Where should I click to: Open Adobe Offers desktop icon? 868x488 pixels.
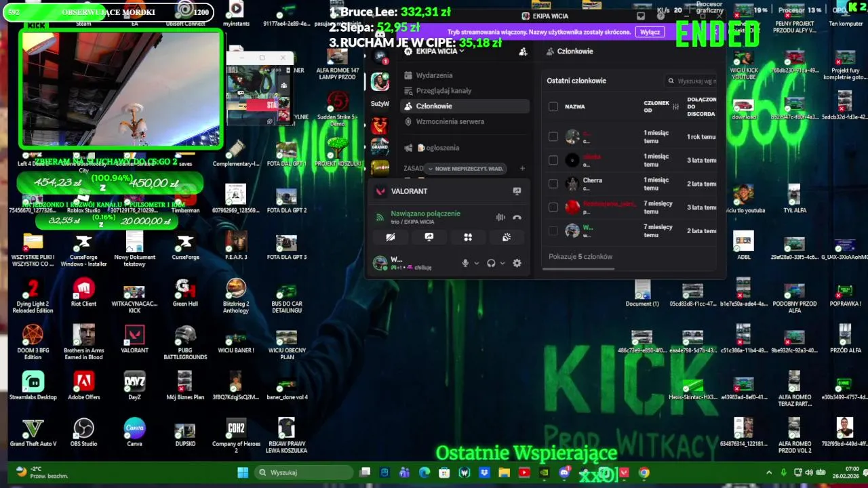83,386
